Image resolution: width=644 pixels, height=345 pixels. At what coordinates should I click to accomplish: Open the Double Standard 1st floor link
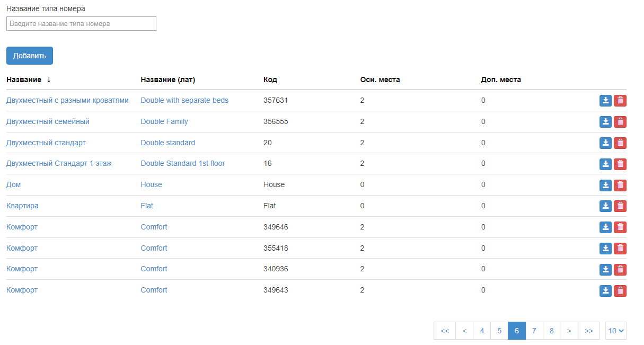(182, 164)
